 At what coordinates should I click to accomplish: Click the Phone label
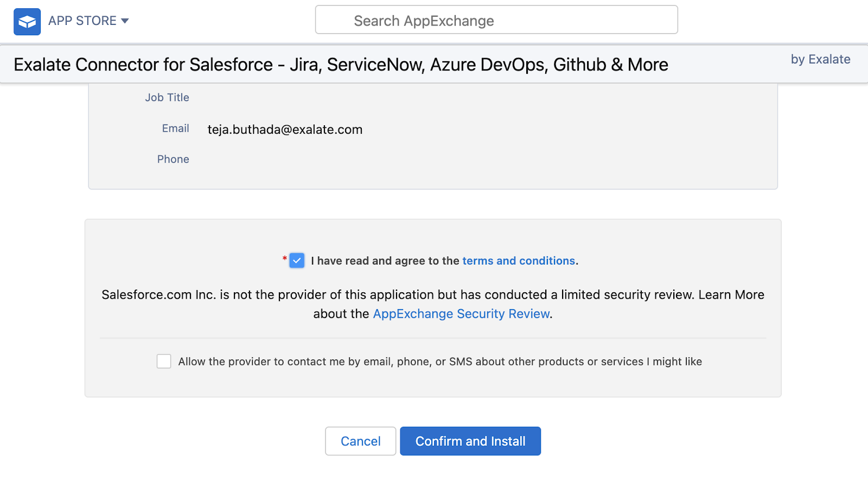click(x=173, y=159)
